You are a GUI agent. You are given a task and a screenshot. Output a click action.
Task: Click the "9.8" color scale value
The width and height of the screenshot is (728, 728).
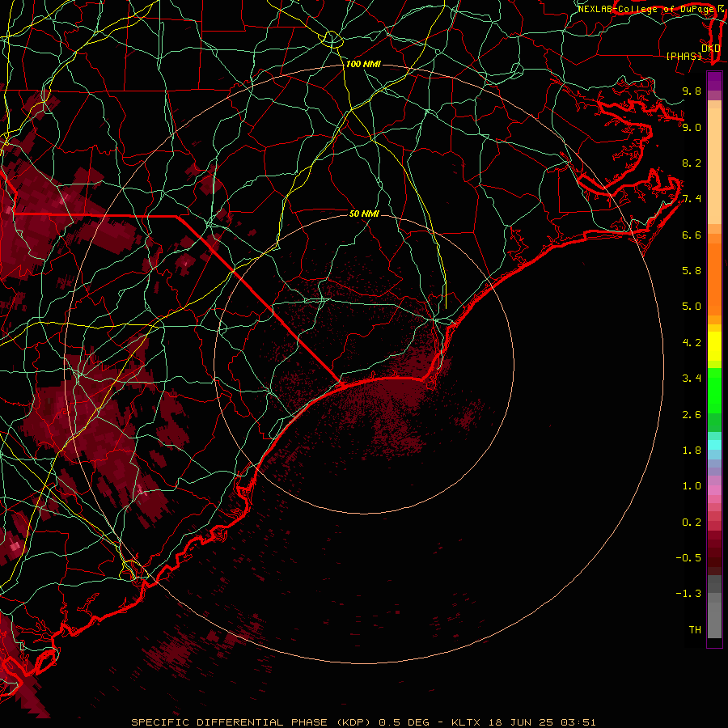(x=692, y=91)
